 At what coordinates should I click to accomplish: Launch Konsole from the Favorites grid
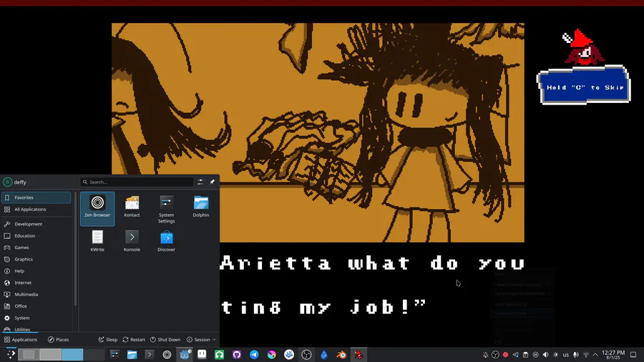pos(132,241)
